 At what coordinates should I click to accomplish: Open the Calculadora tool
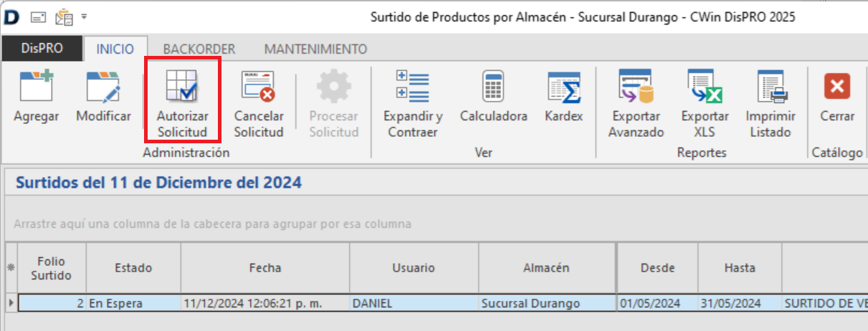click(x=493, y=97)
